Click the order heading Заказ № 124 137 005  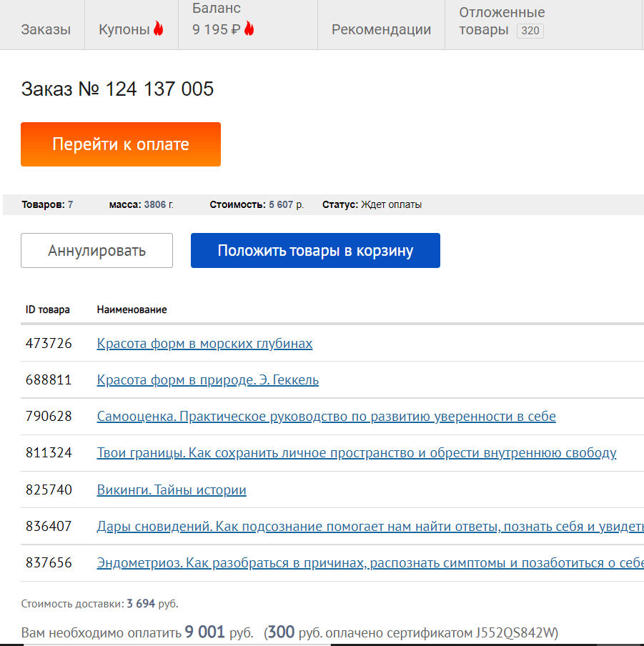click(x=117, y=89)
